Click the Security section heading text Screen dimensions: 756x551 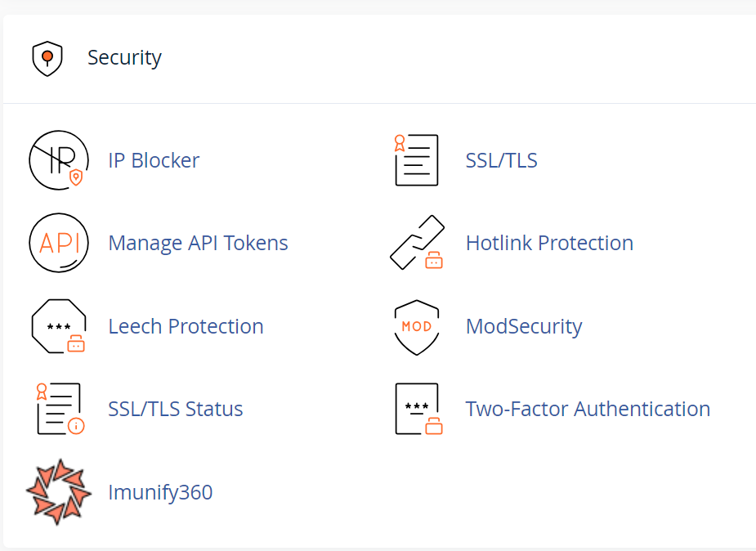tap(124, 57)
